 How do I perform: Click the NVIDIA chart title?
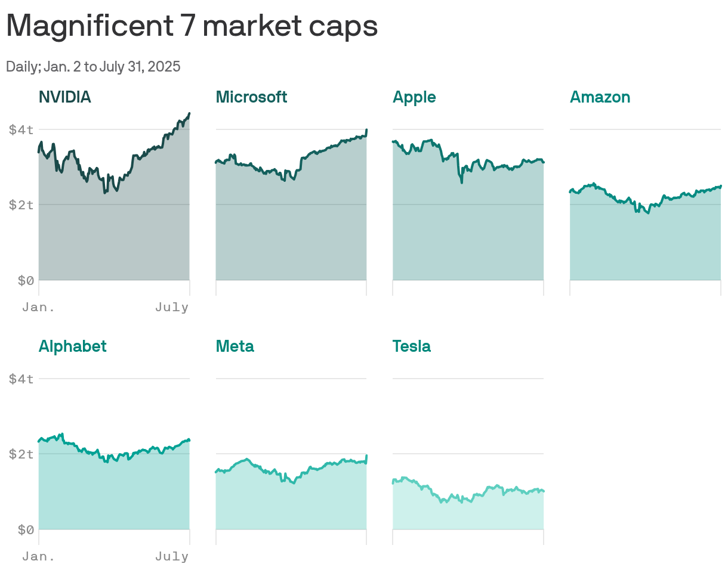pyautogui.click(x=65, y=97)
